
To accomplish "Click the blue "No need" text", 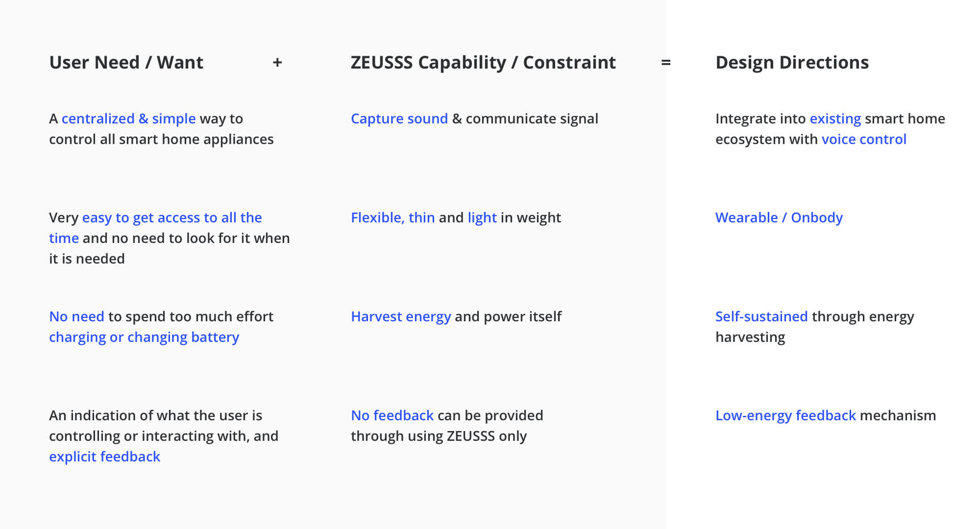I will click(76, 316).
